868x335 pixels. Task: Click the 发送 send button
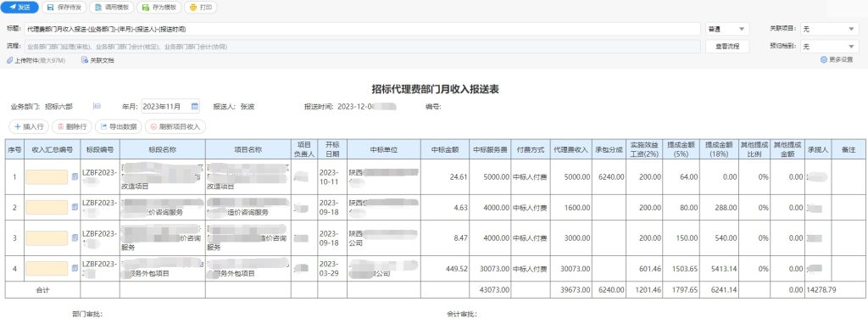(x=20, y=7)
